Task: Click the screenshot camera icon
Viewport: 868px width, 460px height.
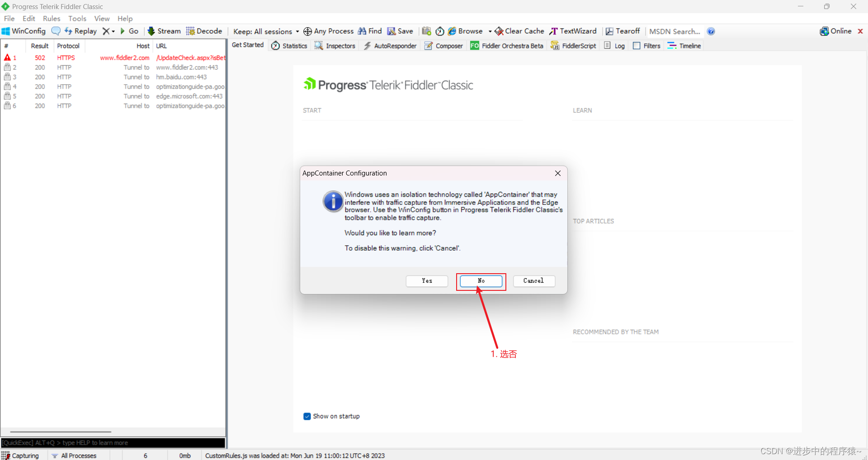Action: (426, 31)
